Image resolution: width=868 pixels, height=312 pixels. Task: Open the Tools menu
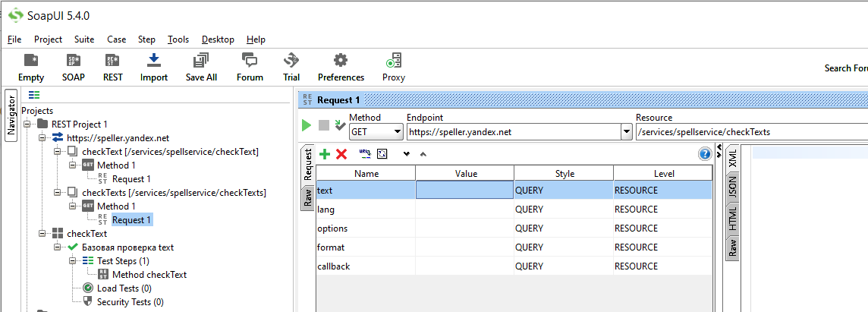(178, 39)
